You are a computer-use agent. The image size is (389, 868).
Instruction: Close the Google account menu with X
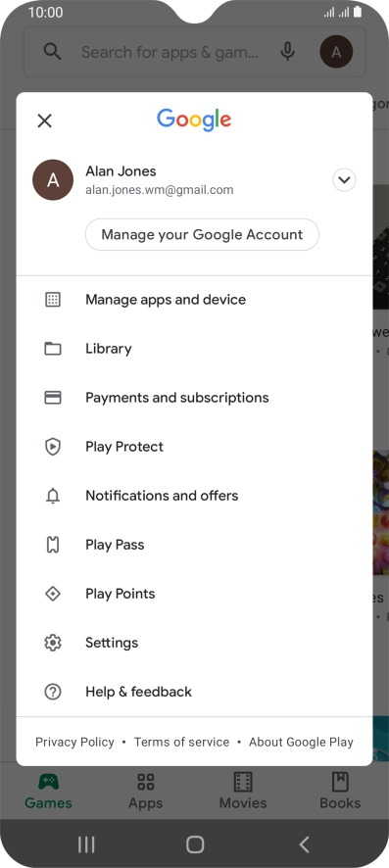pos(44,121)
